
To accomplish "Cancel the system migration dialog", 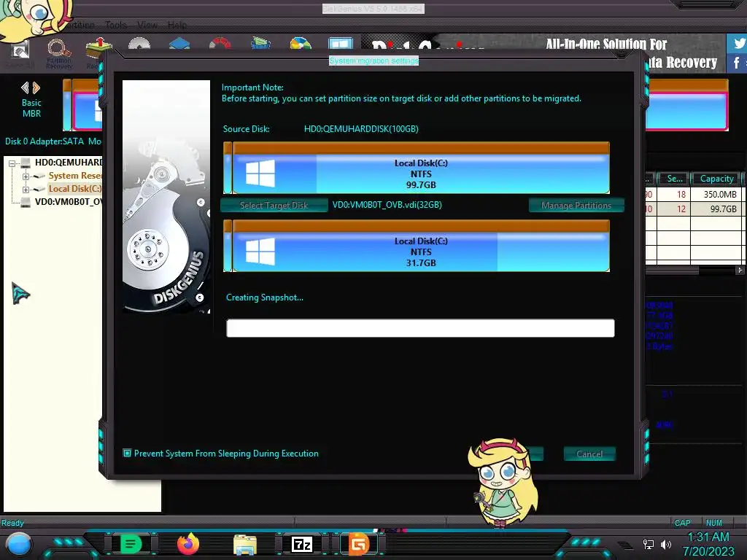I will click(x=589, y=454).
